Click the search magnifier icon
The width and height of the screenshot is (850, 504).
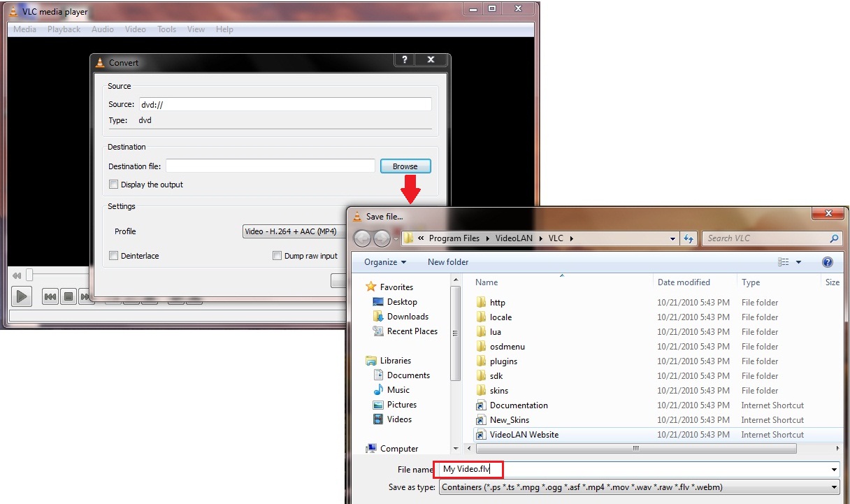pos(834,239)
